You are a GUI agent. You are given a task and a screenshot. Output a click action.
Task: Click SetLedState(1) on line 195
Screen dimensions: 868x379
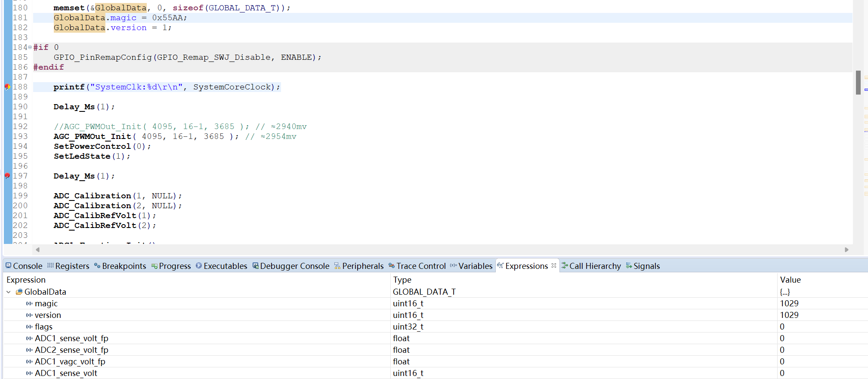92,156
